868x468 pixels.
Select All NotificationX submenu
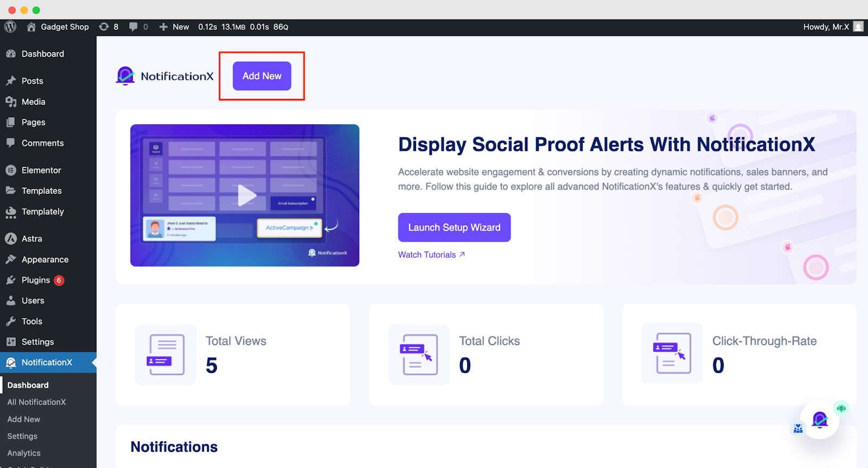(x=36, y=402)
